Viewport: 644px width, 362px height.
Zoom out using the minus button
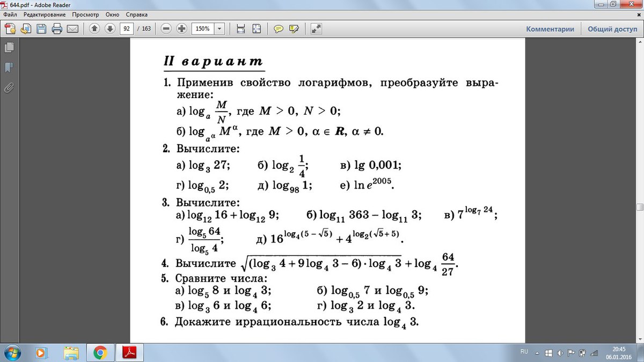tap(166, 29)
